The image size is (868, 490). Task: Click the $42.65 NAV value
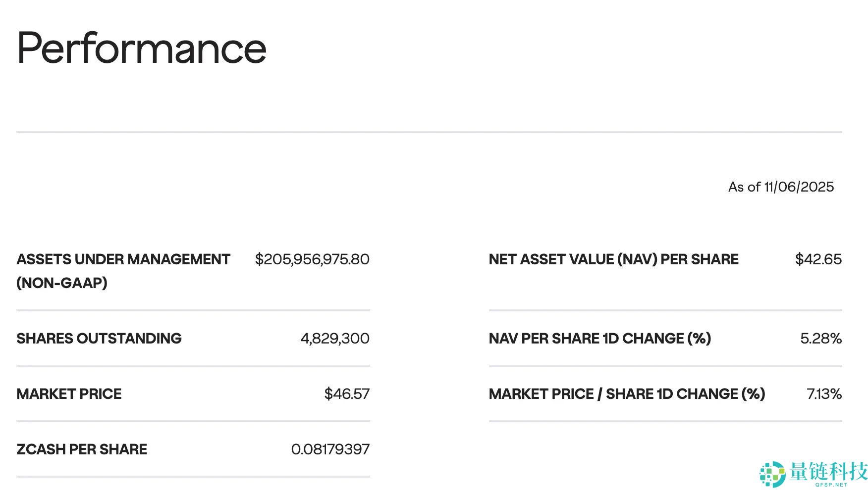click(818, 259)
